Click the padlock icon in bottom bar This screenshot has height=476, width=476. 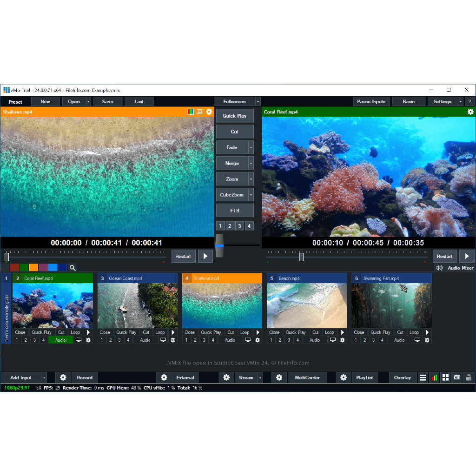[469, 377]
